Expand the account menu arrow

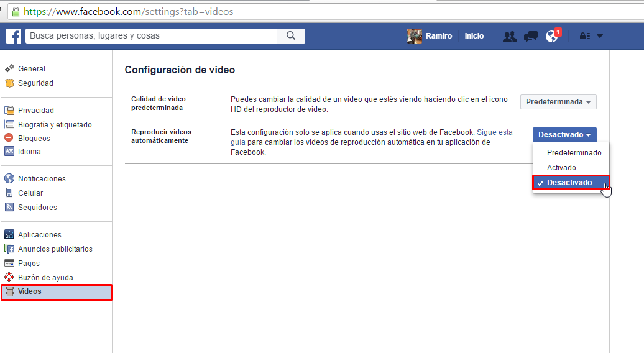(x=600, y=36)
